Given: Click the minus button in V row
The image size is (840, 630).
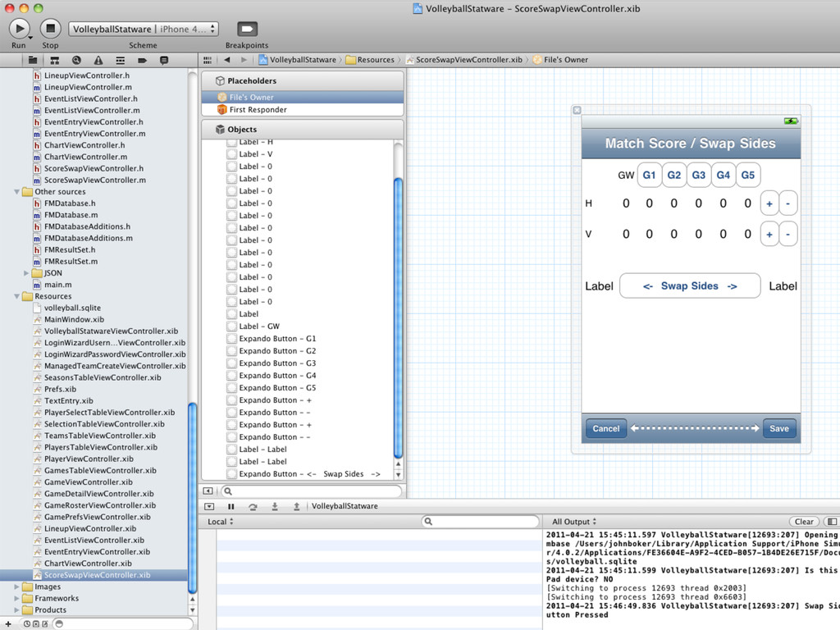Looking at the screenshot, I should (x=788, y=234).
